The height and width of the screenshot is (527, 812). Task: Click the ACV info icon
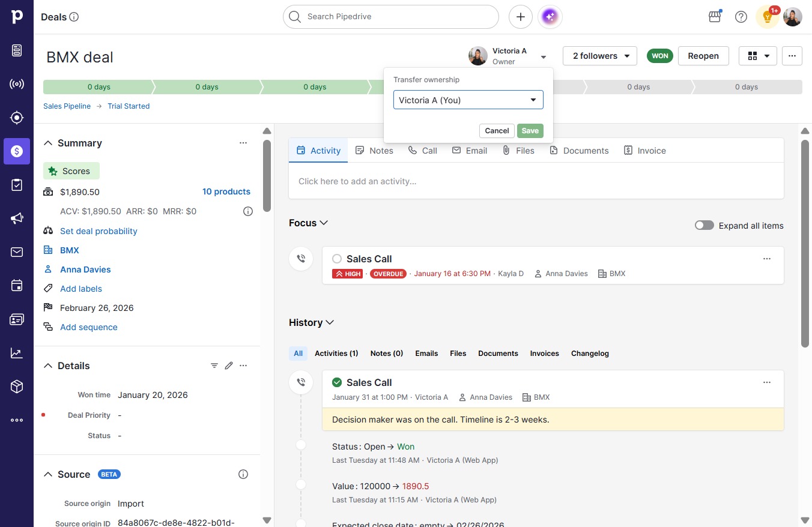248,211
